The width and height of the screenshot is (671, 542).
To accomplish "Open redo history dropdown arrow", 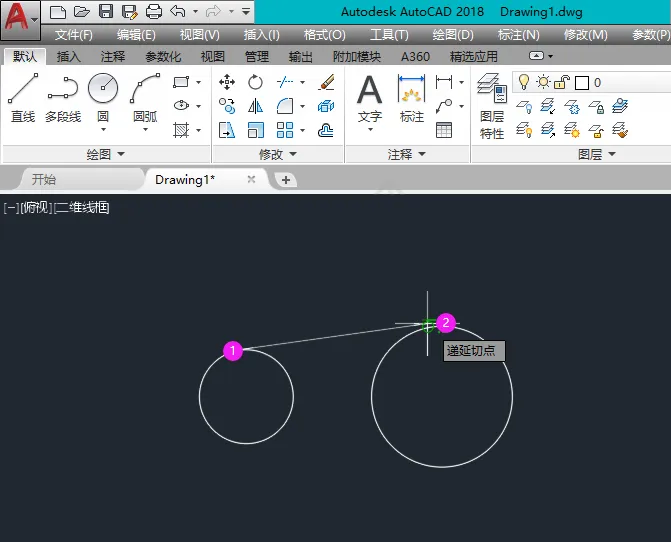I will (x=231, y=12).
